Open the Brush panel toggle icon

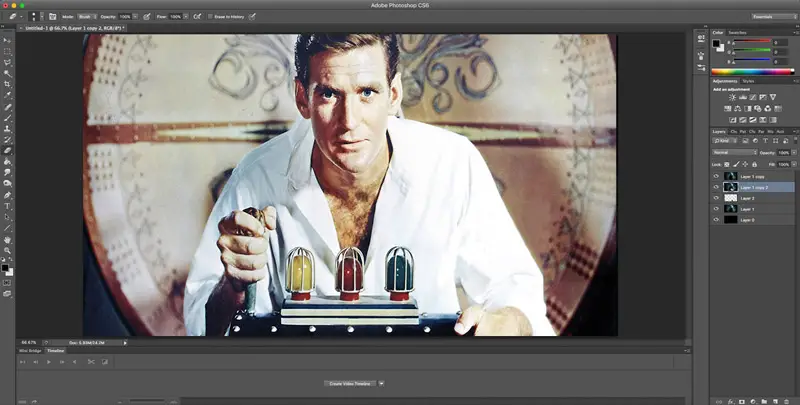53,17
